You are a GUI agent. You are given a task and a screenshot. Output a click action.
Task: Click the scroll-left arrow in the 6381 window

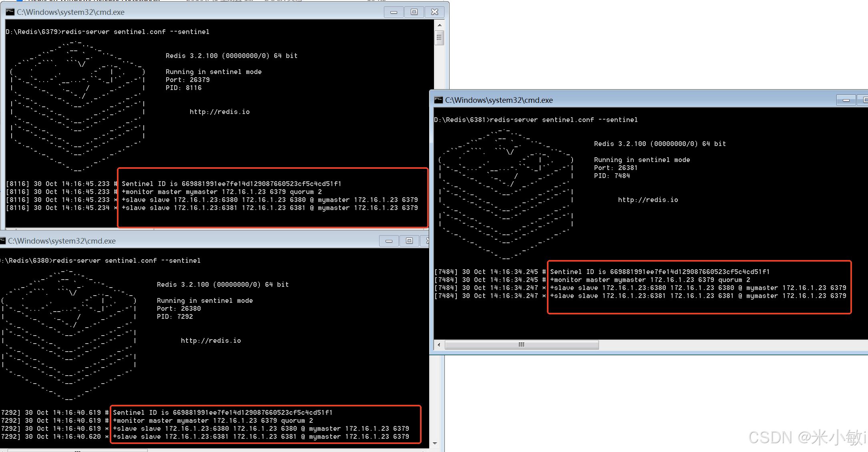(x=439, y=345)
